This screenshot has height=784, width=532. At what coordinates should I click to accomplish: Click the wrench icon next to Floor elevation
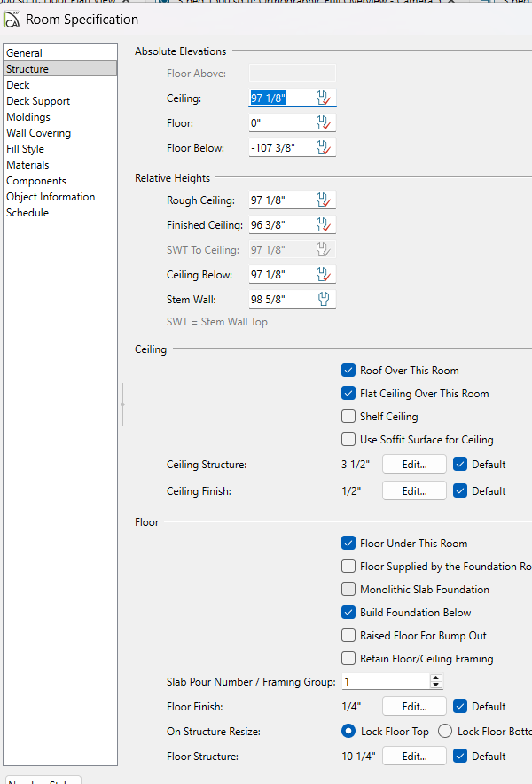324,123
